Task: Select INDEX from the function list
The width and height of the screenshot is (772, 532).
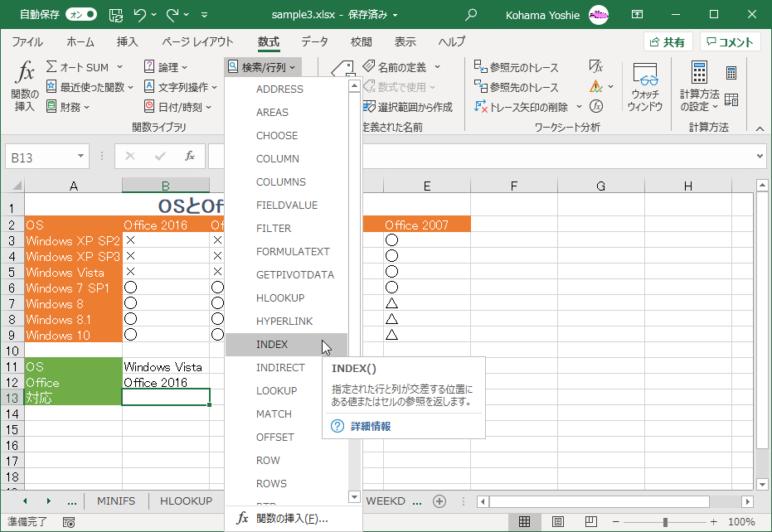Action: (x=287, y=345)
